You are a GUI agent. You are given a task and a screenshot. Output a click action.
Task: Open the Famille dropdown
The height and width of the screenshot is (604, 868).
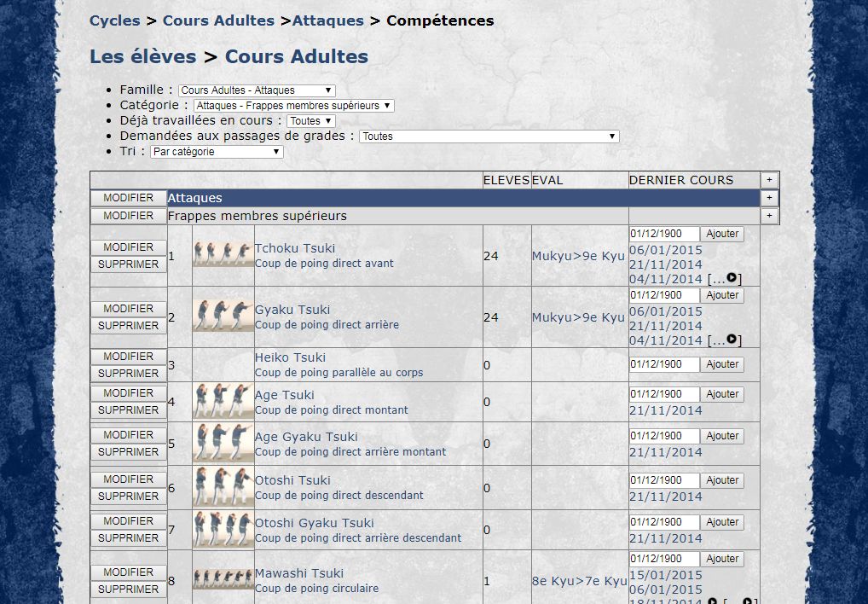(x=257, y=90)
